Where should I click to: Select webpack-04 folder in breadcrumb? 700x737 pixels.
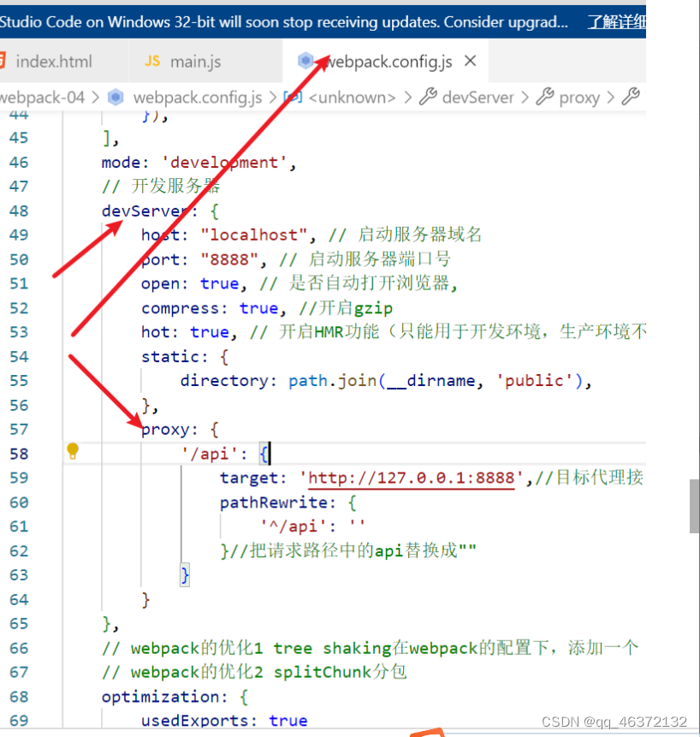pyautogui.click(x=42, y=98)
